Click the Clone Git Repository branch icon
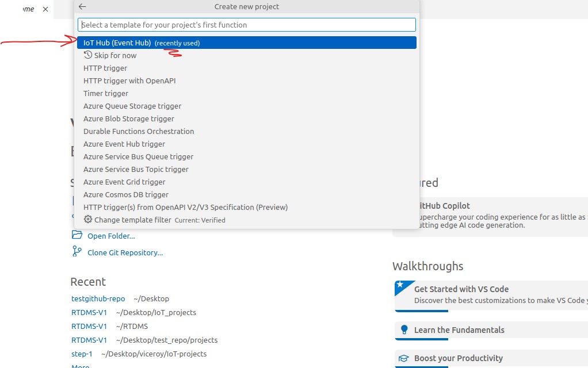The height and width of the screenshot is (368, 588). pyautogui.click(x=77, y=251)
